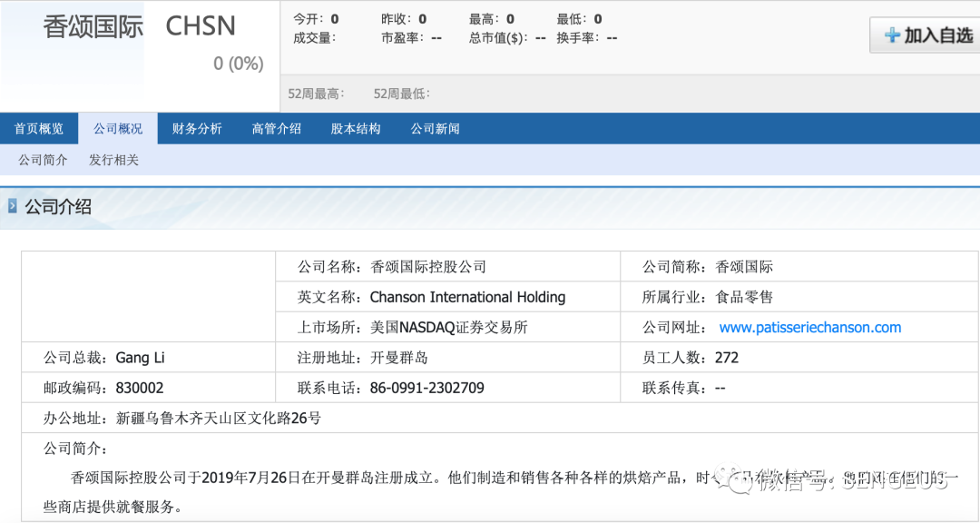Click the 52周最低 label

tap(402, 94)
